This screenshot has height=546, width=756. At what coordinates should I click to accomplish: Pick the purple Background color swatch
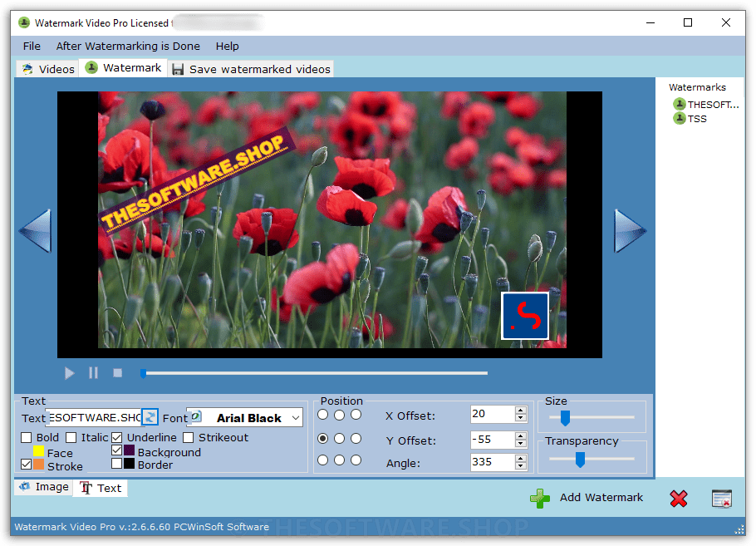[x=130, y=450]
